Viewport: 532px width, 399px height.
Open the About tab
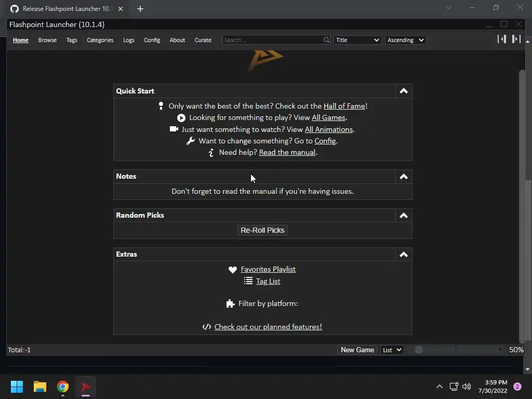177,40
